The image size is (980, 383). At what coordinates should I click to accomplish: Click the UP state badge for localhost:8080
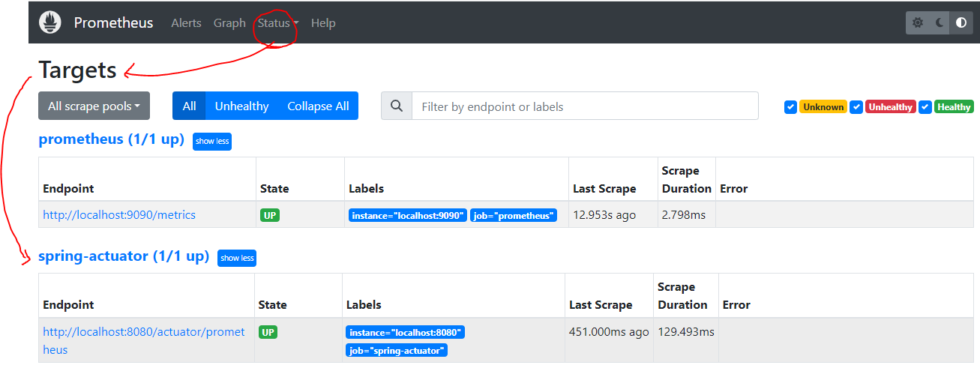(268, 331)
